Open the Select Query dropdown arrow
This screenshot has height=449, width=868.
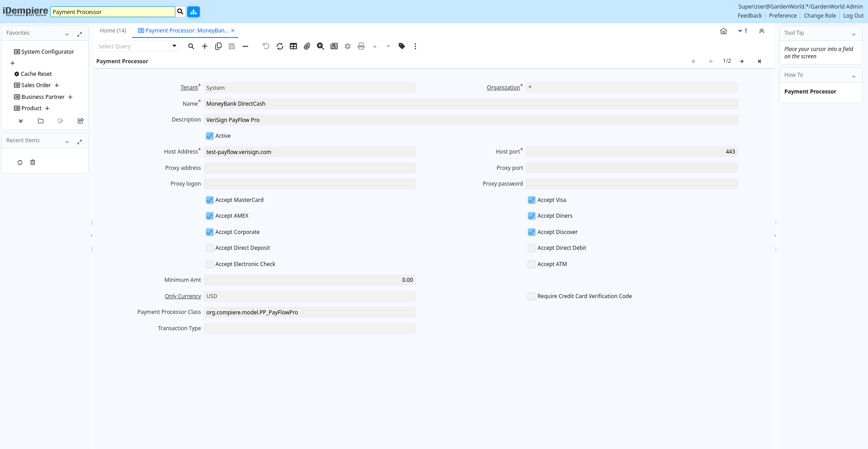coord(174,46)
